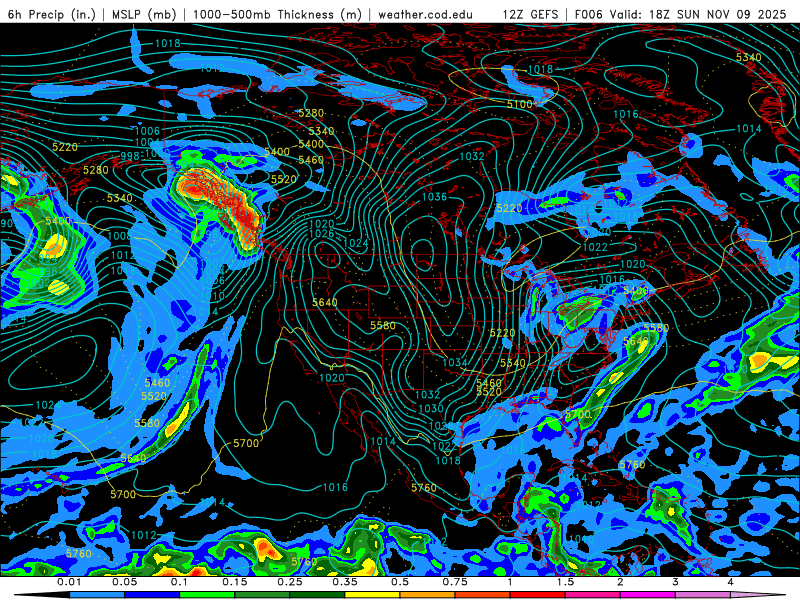This screenshot has height=600, width=800.
Task: Click the "1000-500mb Thickness (m)" header label
Action: 277,14
